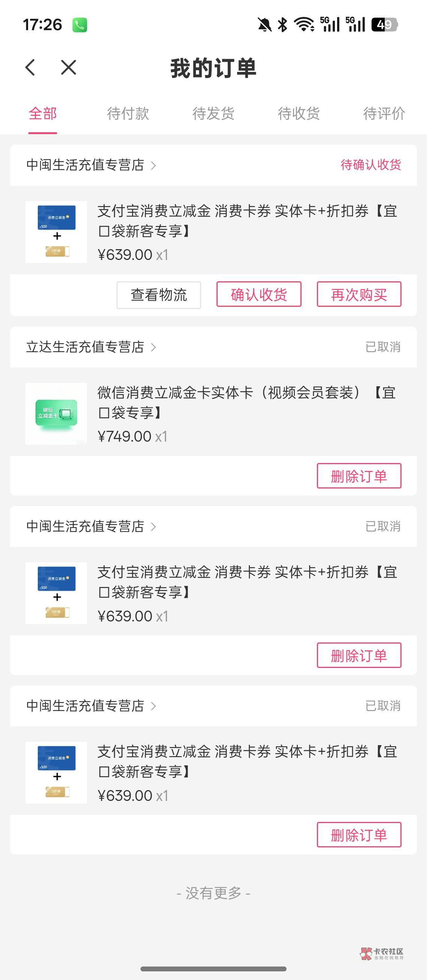Open 立达生活充值专营店 store chevron
The image size is (427, 980).
pyautogui.click(x=153, y=347)
